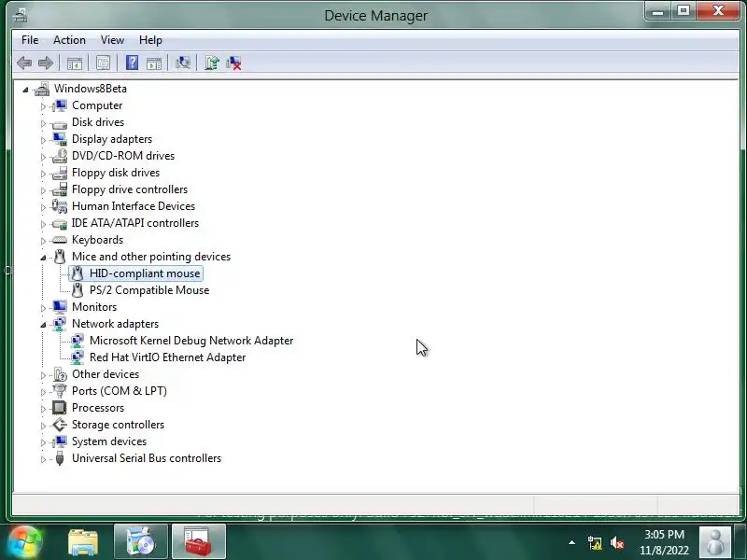Open the Start orb on the taskbar
The width and height of the screenshot is (747, 560).
click(x=25, y=542)
